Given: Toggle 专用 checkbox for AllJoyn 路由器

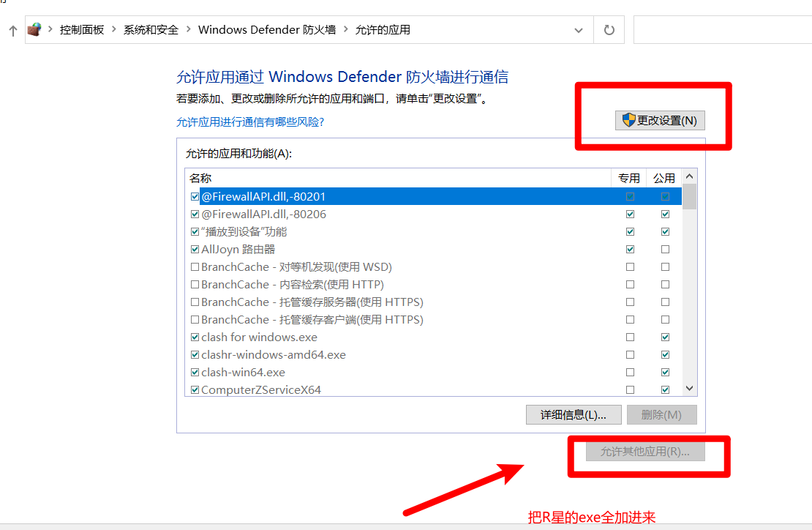Looking at the screenshot, I should tap(631, 249).
